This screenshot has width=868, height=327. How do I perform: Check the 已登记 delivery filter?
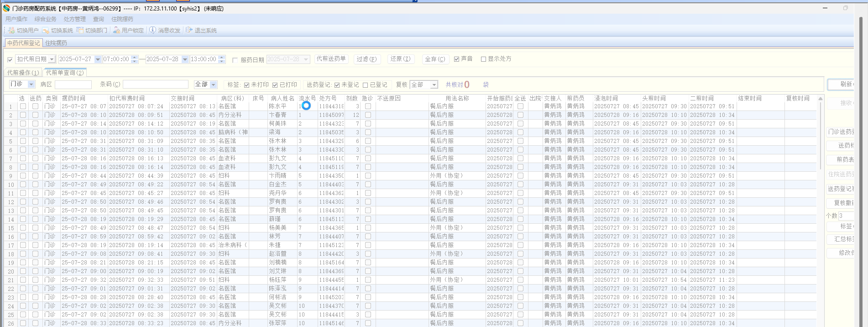click(365, 85)
